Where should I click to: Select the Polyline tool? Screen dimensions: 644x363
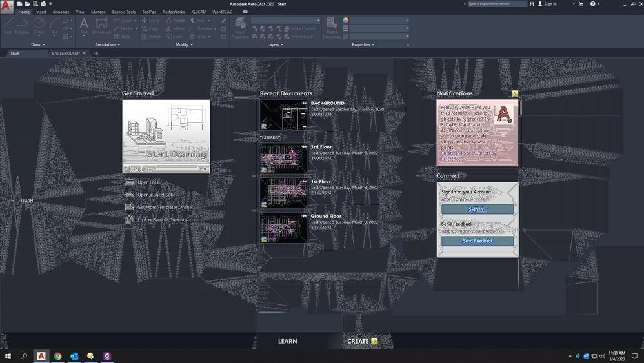coord(22,26)
